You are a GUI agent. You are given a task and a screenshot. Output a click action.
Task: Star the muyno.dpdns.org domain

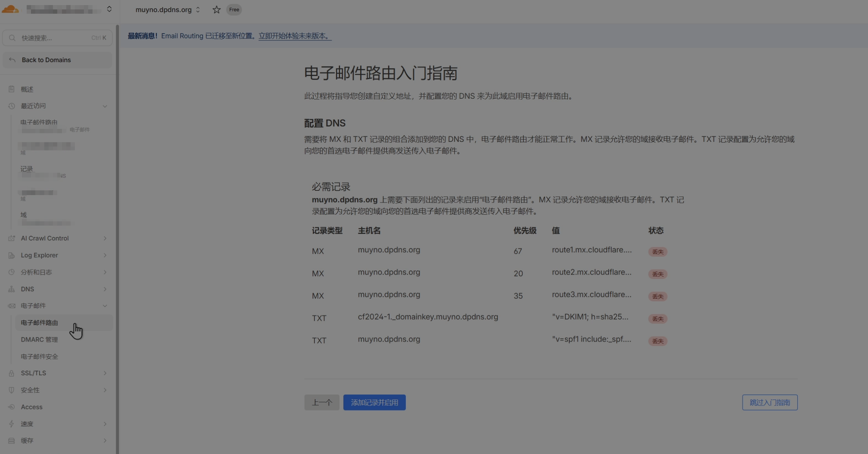216,10
